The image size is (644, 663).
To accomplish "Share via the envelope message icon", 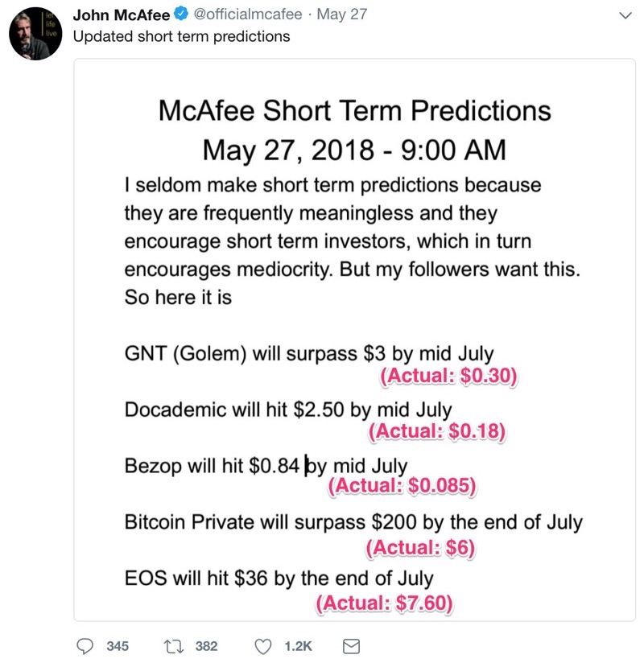I will (351, 646).
